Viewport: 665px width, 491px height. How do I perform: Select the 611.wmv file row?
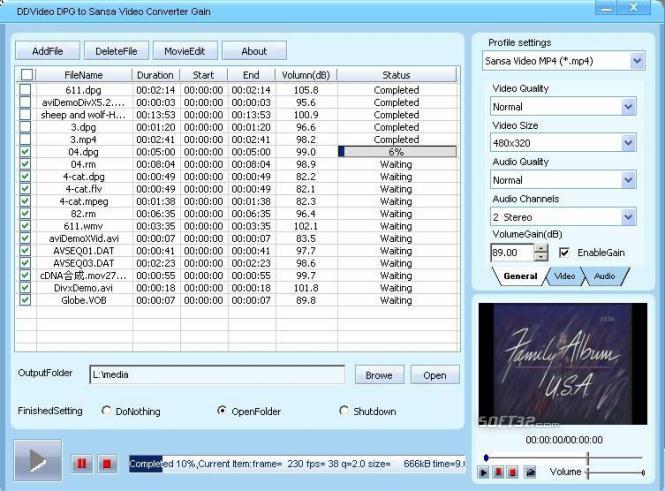coord(238,226)
